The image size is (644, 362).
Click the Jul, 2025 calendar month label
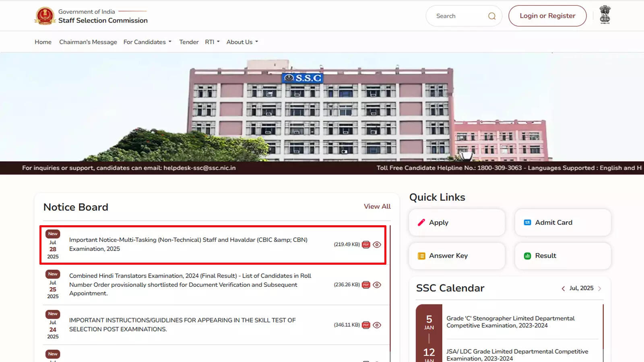pos(581,288)
